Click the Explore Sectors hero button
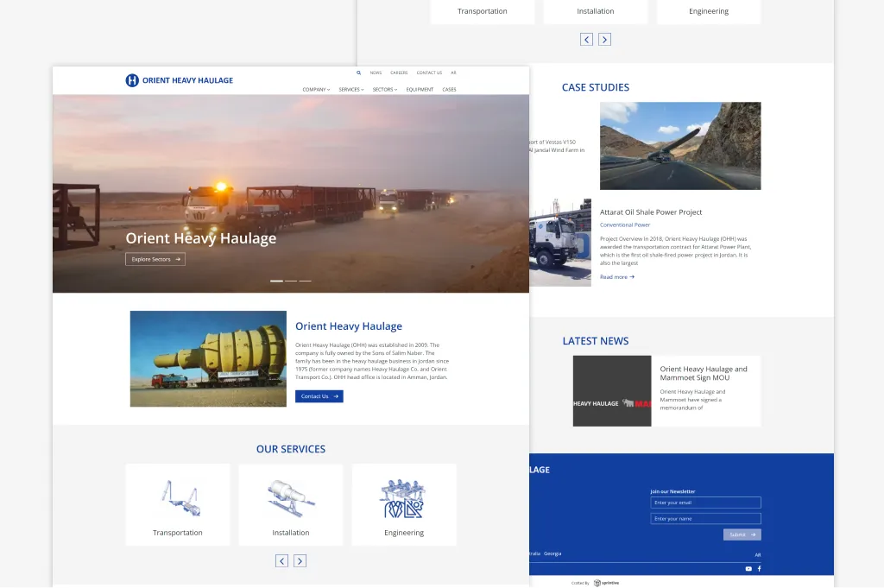This screenshot has width=884, height=588. click(x=155, y=259)
